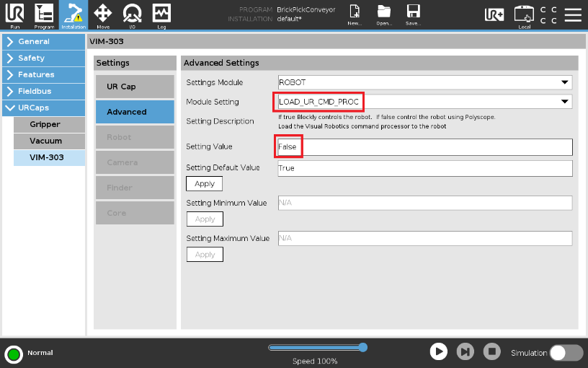The image size is (588, 368).
Task: Select Vacuum under URCaps
Action: coord(49,141)
